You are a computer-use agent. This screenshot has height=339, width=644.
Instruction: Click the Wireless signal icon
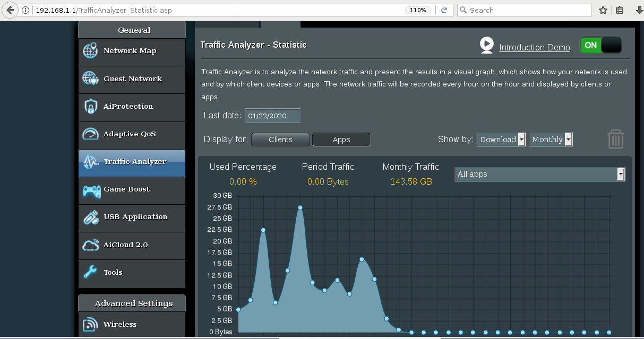(90, 324)
